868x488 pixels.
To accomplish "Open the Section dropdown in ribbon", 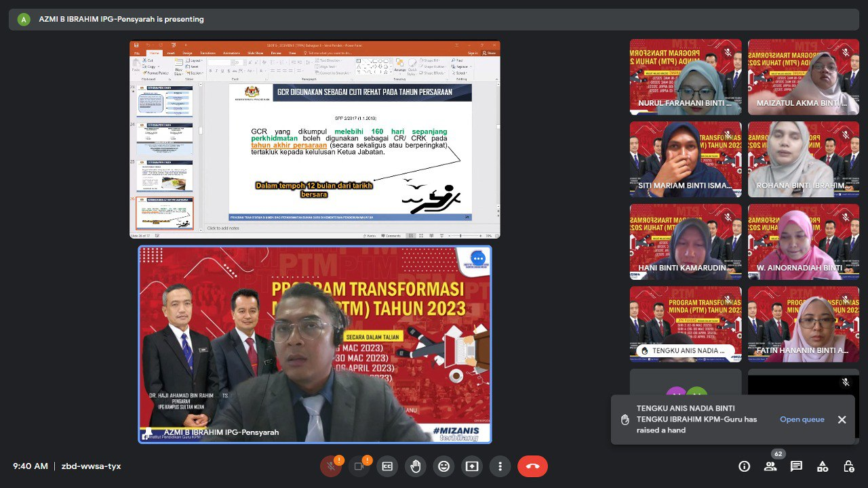I will coord(194,73).
